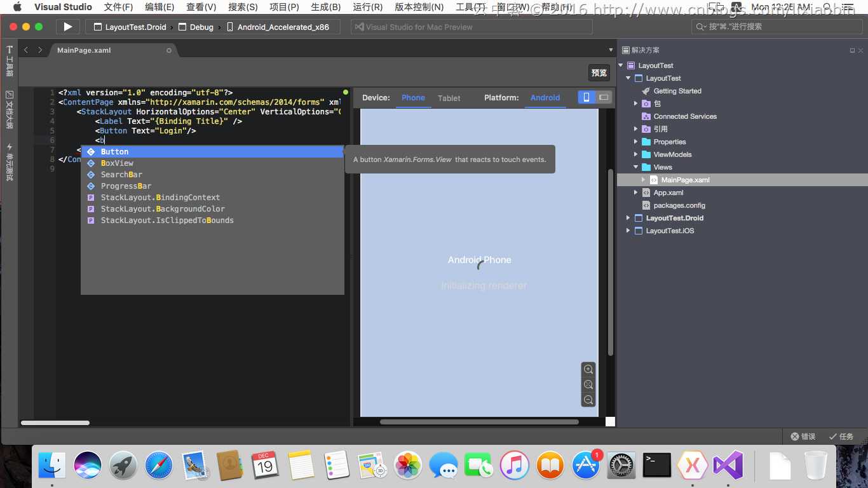Open Terminal from the Dock

657,466
